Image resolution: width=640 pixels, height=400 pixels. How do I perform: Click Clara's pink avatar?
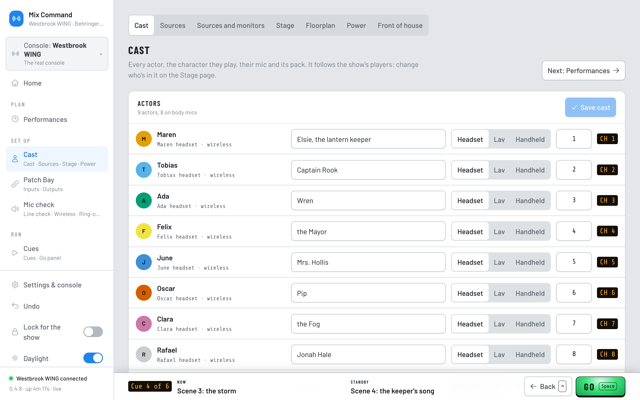(x=144, y=324)
